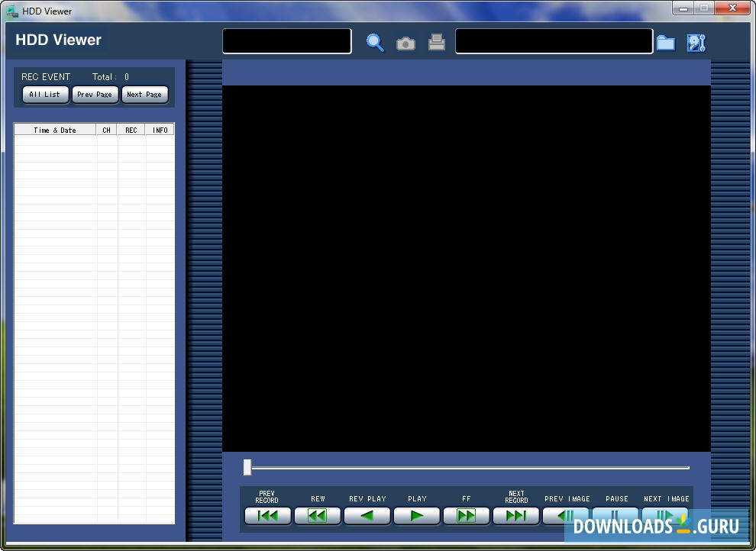Pause playback with the PAUSE button

(615, 516)
